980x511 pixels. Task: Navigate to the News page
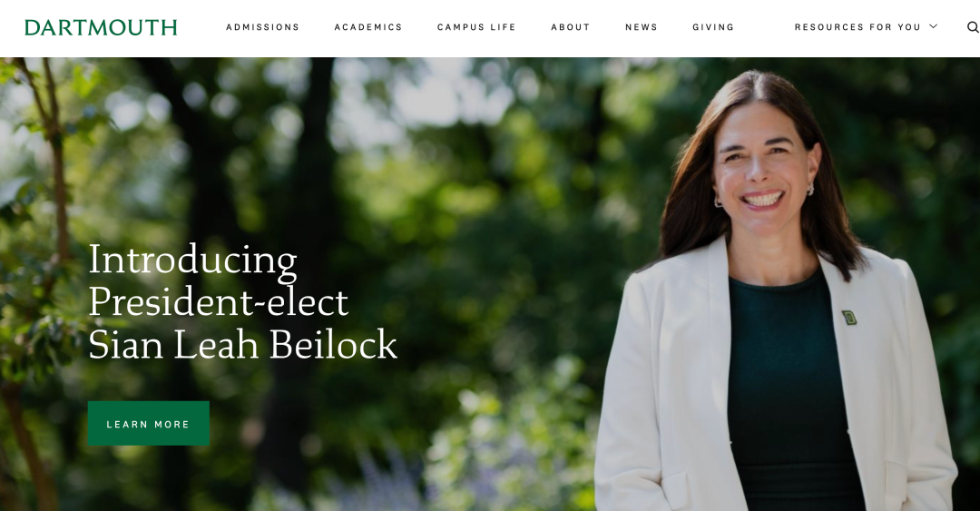(642, 27)
